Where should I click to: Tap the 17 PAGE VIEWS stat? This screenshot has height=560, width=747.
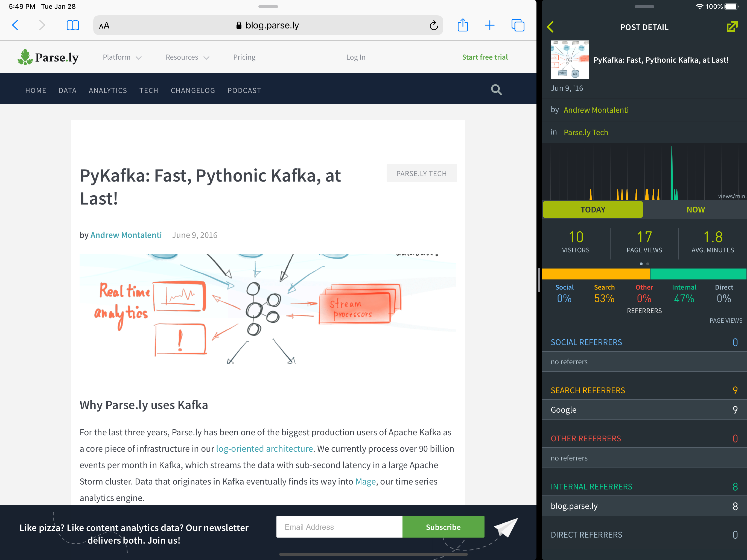point(644,242)
